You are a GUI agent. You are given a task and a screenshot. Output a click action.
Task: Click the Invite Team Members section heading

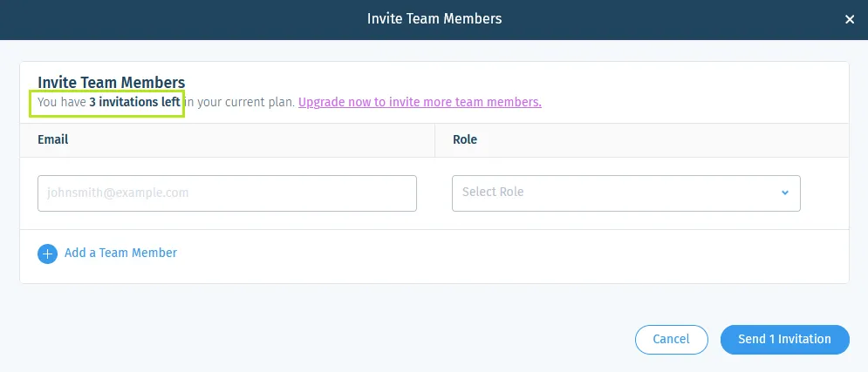click(111, 83)
